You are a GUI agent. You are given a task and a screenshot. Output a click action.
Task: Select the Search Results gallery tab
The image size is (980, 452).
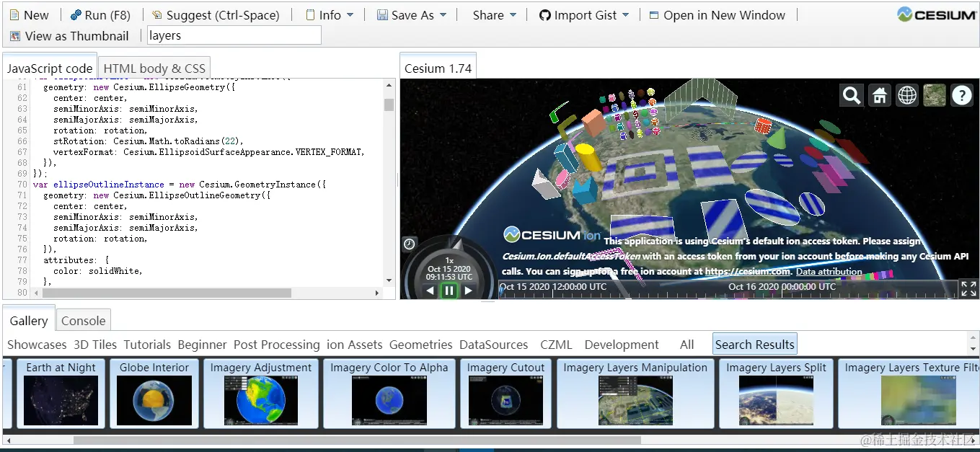click(x=754, y=344)
